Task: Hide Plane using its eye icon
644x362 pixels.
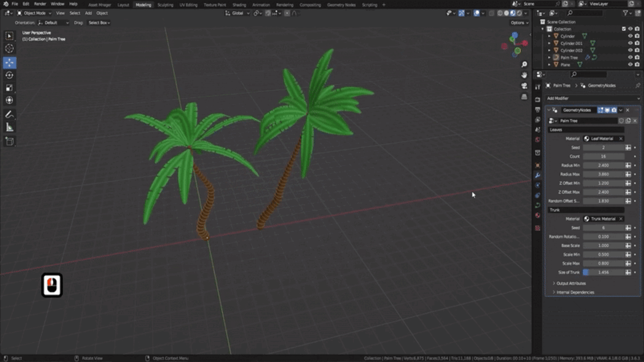Action: point(630,64)
